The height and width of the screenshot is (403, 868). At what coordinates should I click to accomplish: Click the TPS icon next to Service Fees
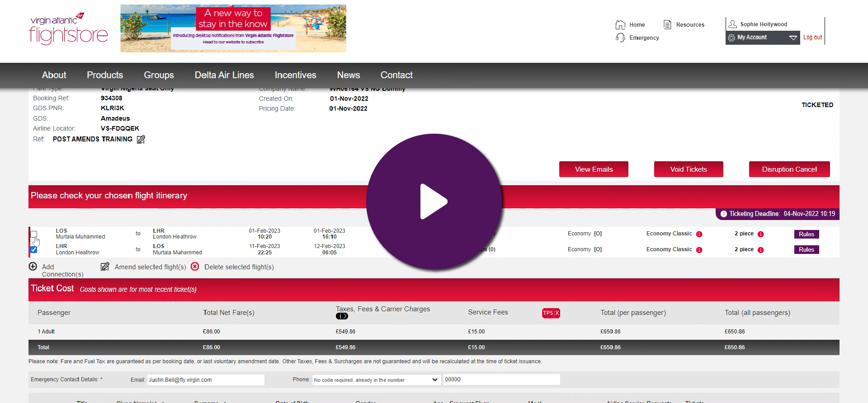[x=551, y=313]
